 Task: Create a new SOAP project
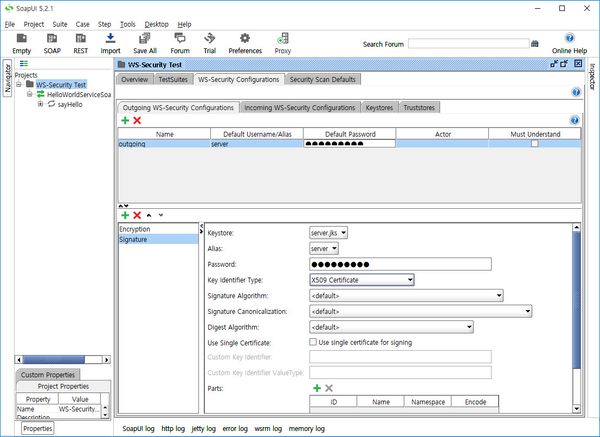pyautogui.click(x=52, y=42)
